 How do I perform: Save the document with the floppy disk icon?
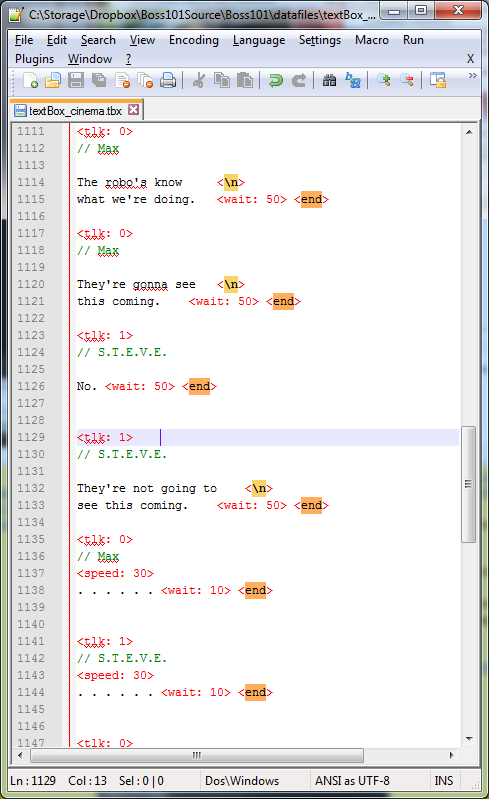point(76,80)
